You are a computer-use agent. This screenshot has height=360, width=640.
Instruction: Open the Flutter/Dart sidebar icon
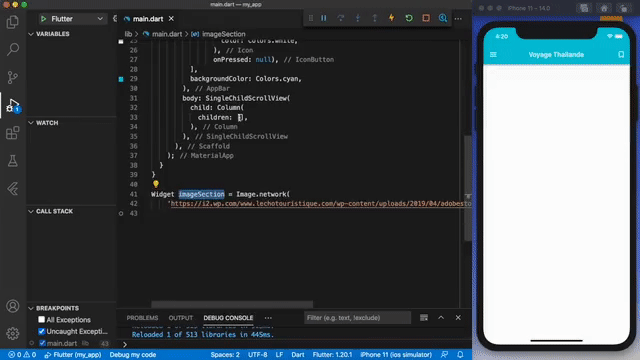pos(13,189)
